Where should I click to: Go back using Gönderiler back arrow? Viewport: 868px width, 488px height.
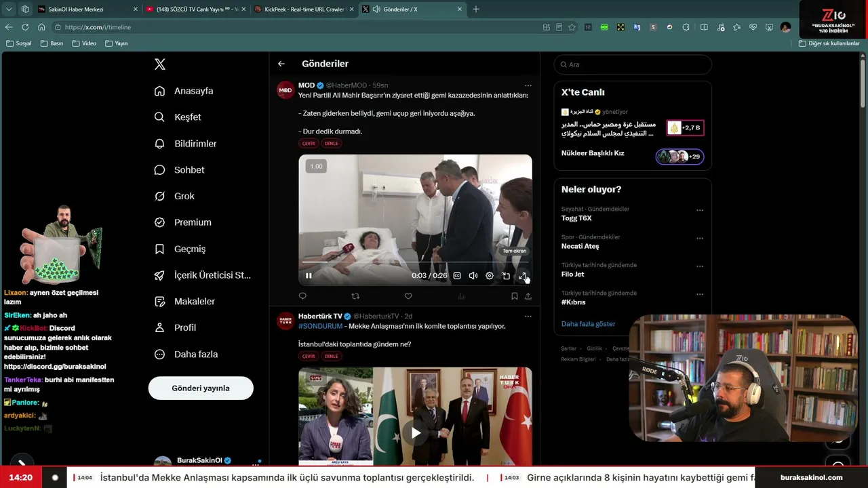[x=281, y=64]
